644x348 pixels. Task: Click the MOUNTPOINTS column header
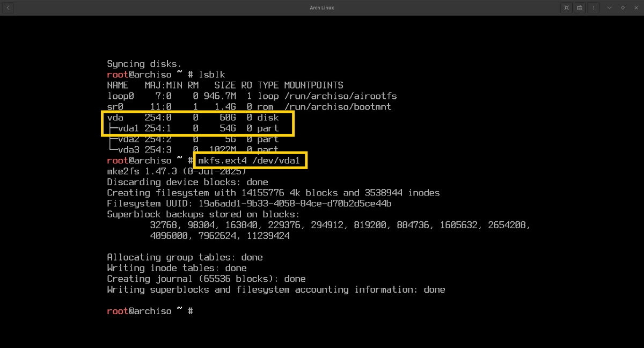313,85
